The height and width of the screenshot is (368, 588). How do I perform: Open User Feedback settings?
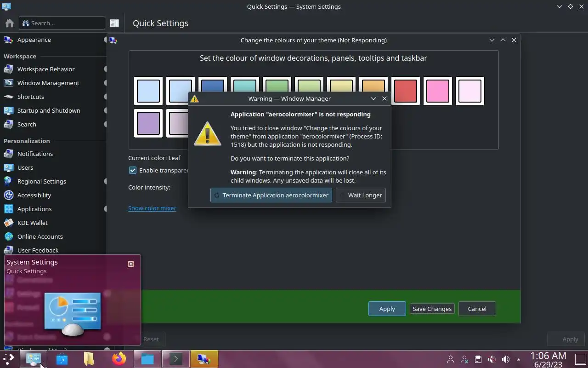pyautogui.click(x=38, y=250)
